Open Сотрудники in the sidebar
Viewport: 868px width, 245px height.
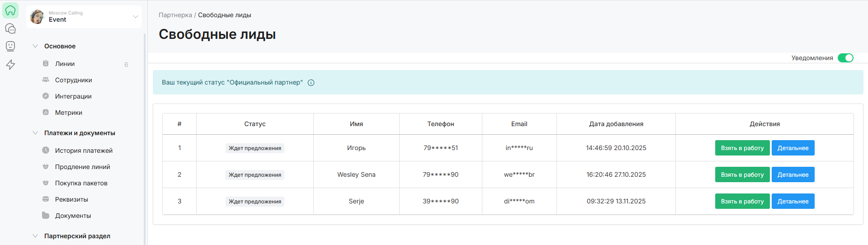[x=73, y=80]
